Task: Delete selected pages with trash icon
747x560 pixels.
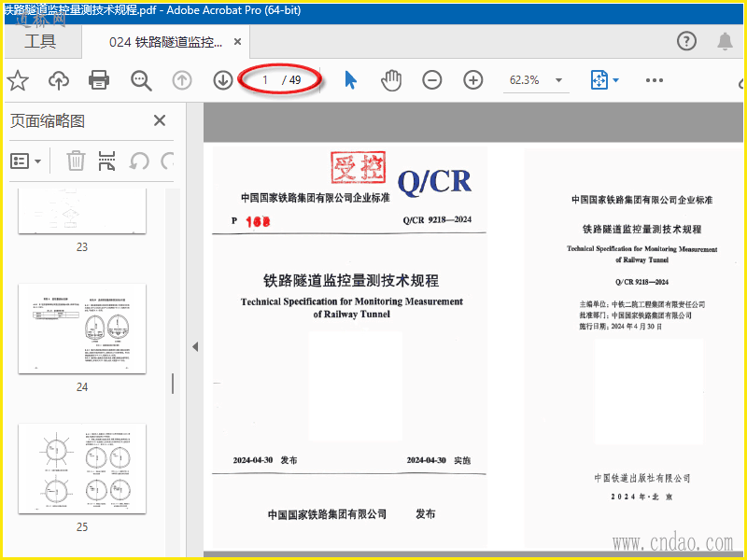Action: 76,161
